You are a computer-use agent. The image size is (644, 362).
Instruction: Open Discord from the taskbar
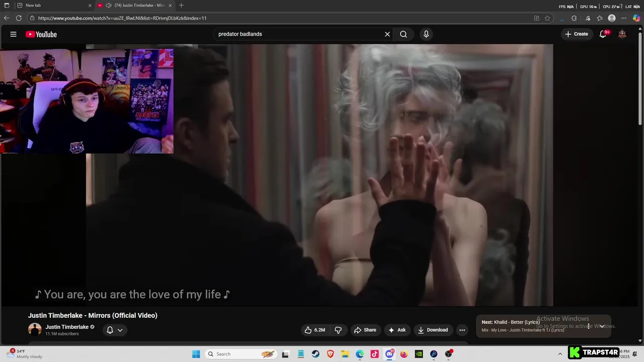coord(389,354)
